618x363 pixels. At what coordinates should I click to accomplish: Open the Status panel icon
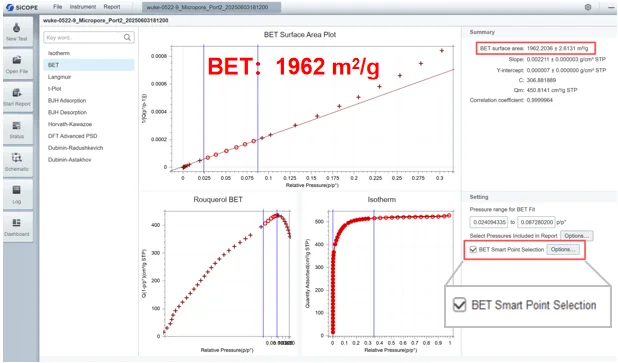[x=17, y=126]
